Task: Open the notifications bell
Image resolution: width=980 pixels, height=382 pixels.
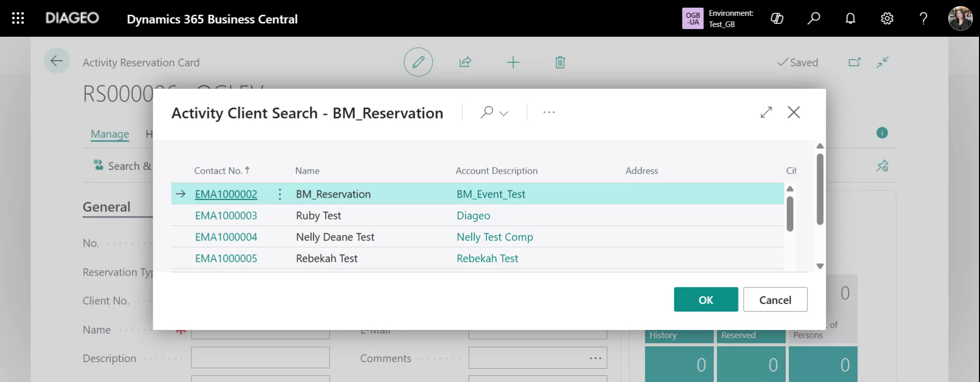Action: coord(850,18)
